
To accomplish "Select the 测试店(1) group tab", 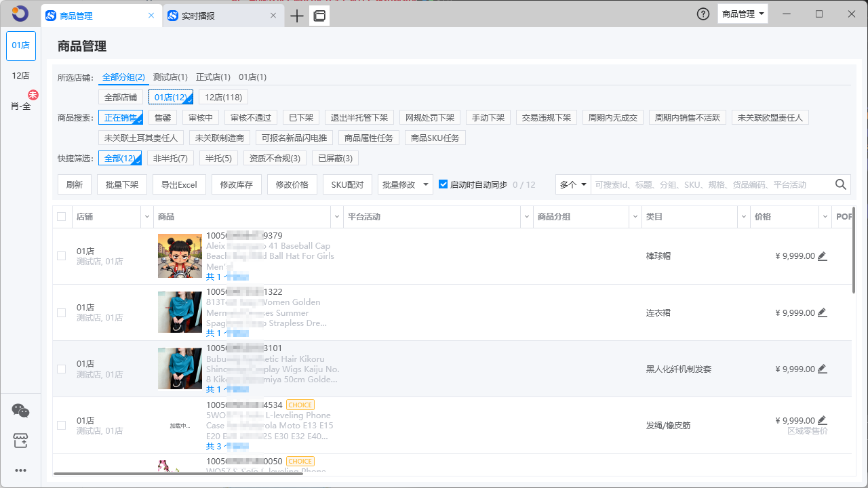I will [170, 77].
